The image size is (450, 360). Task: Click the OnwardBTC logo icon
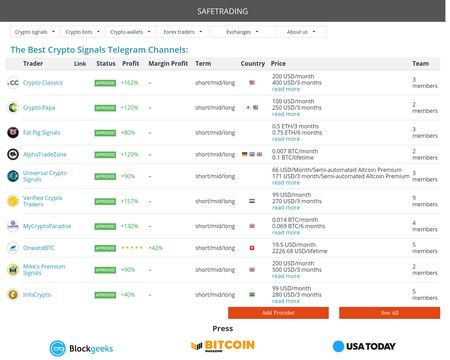(13, 248)
